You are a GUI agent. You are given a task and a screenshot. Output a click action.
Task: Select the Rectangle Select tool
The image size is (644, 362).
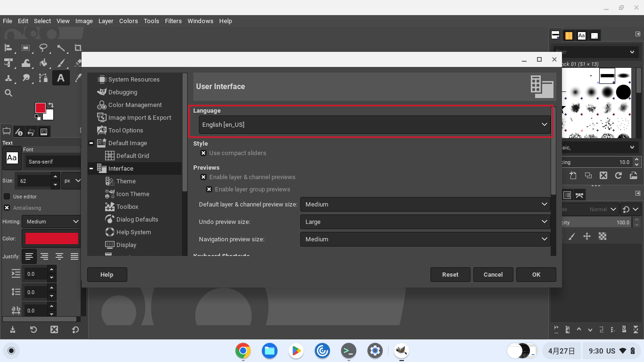pos(26,48)
